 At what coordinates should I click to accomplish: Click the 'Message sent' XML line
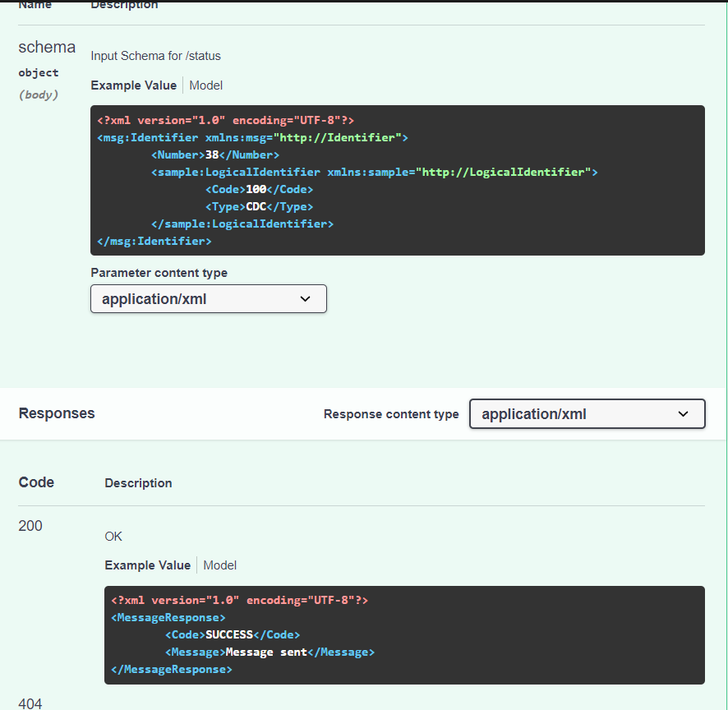(270, 652)
